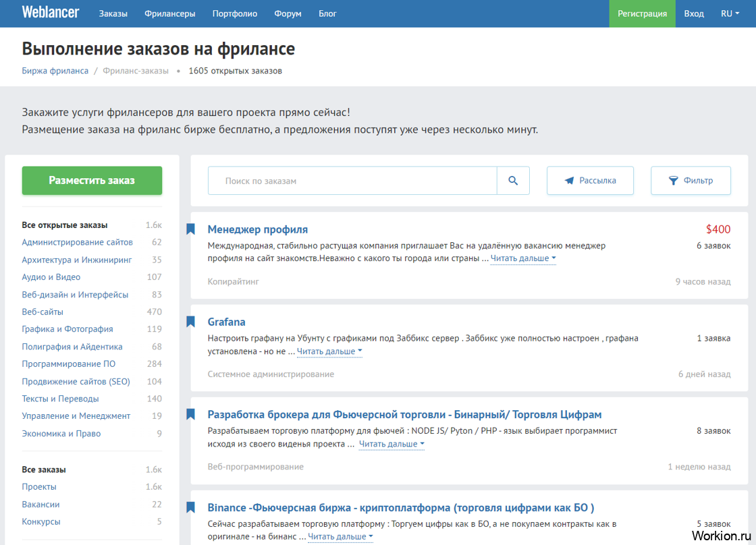Expand Читать дальше in Разработка брокера order
This screenshot has height=545, width=756.
click(x=391, y=444)
